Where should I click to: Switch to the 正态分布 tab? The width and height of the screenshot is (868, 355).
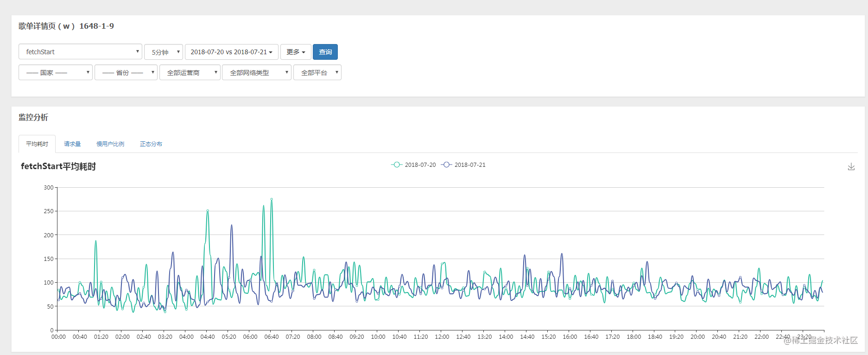(151, 144)
